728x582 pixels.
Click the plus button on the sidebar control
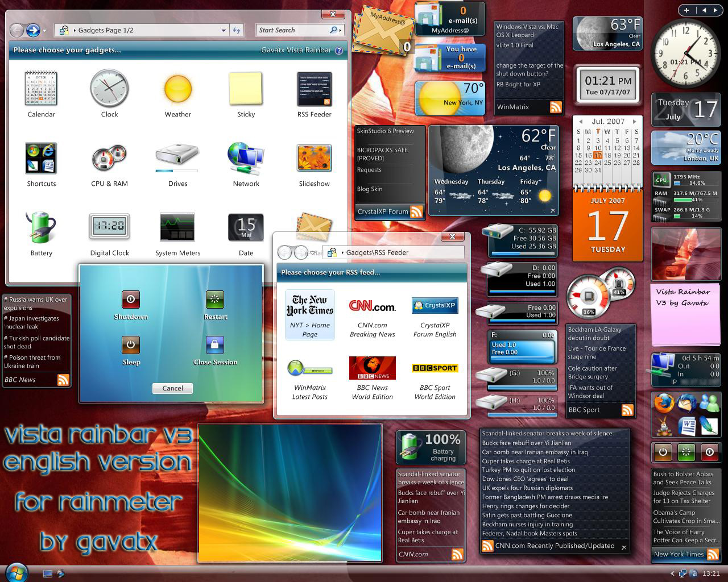686,10
